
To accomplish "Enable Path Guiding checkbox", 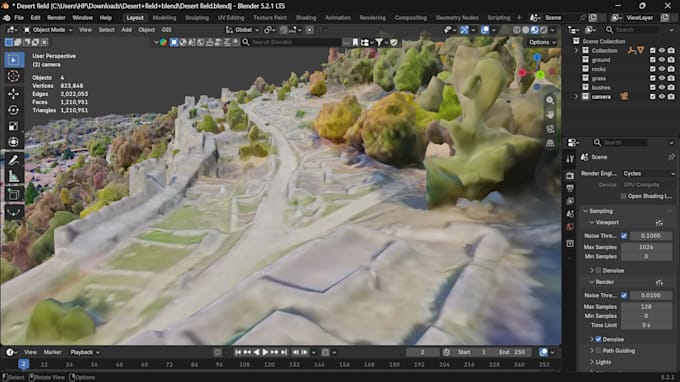I will [598, 351].
